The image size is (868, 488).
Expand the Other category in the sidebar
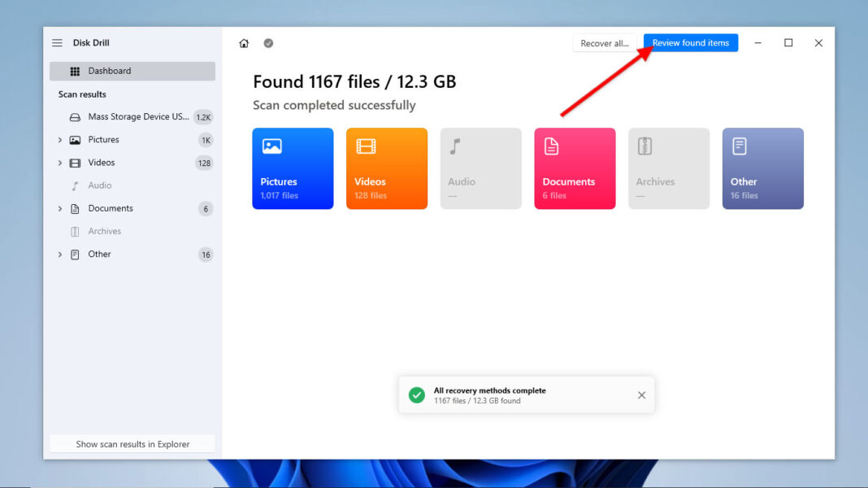click(59, 254)
